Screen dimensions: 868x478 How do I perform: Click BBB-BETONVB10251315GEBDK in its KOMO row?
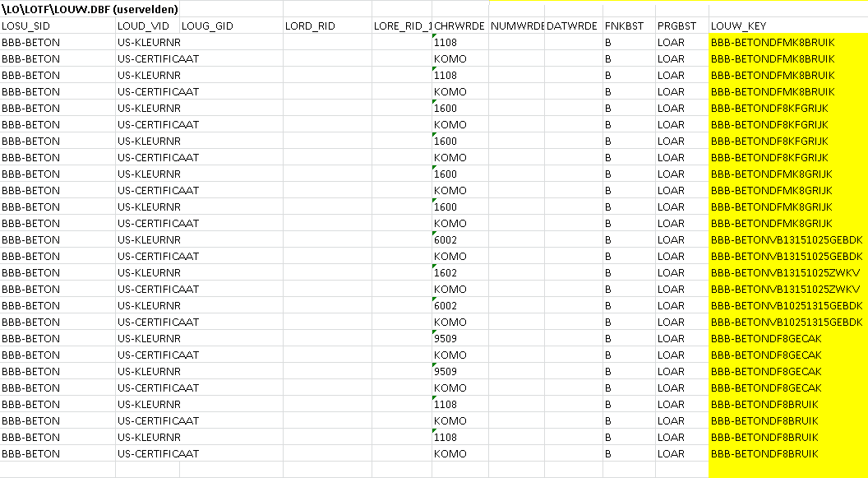point(789,322)
